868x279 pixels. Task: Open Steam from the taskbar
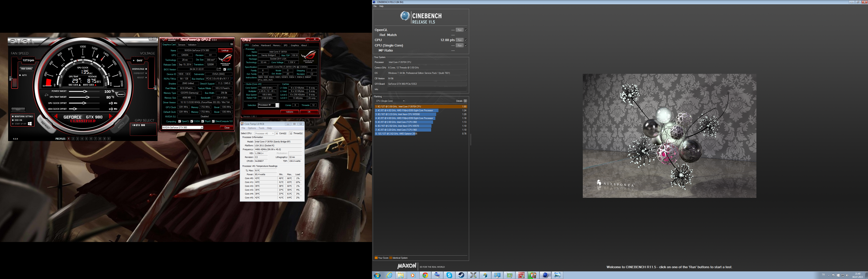coord(461,275)
